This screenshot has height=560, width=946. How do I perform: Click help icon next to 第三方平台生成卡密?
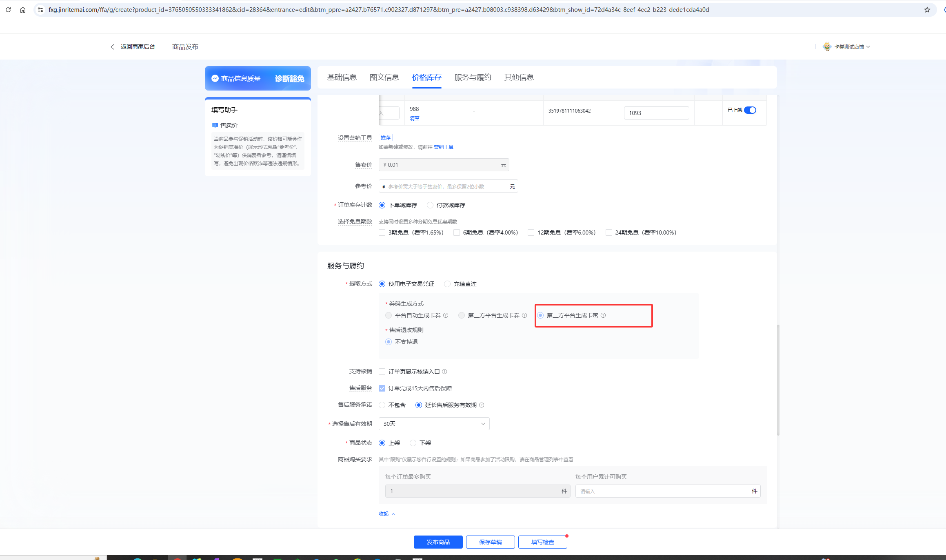(603, 315)
